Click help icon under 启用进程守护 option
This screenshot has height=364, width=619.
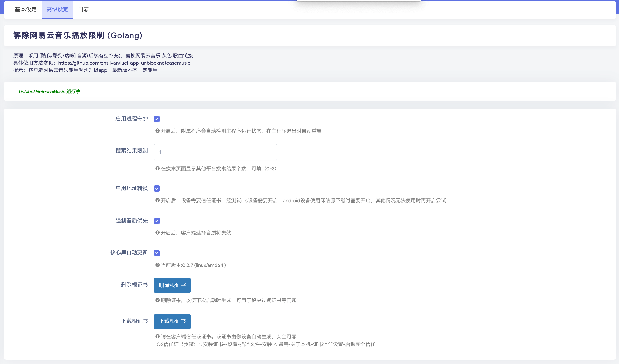click(158, 131)
